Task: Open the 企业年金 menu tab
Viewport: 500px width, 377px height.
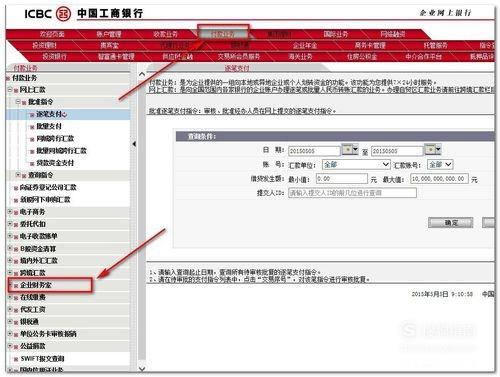Action: pyautogui.click(x=305, y=45)
